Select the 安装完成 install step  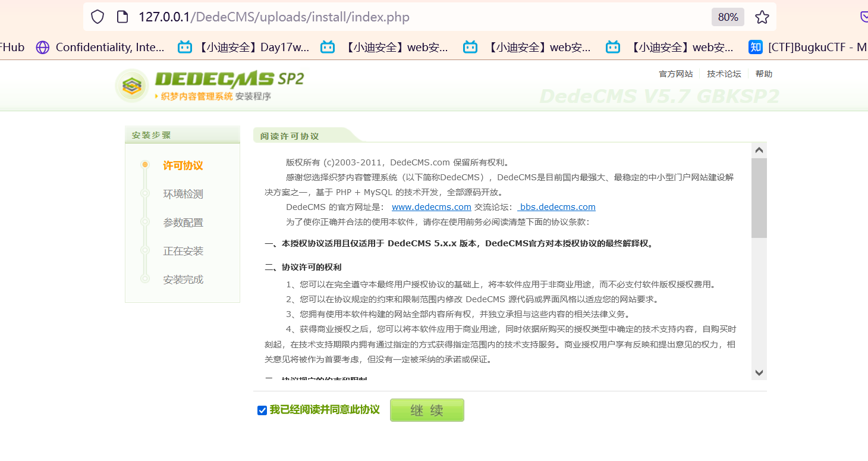click(x=183, y=280)
